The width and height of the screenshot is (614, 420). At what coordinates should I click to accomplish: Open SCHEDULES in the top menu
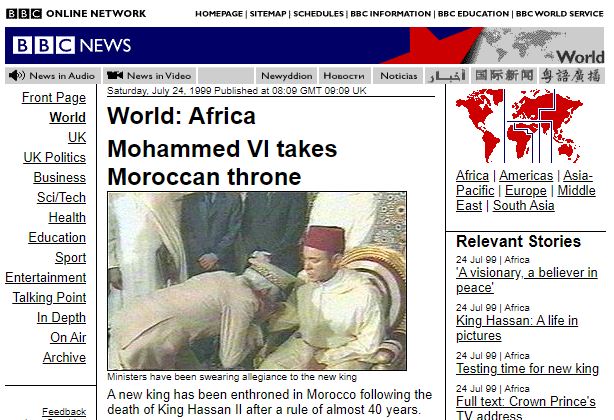318,14
